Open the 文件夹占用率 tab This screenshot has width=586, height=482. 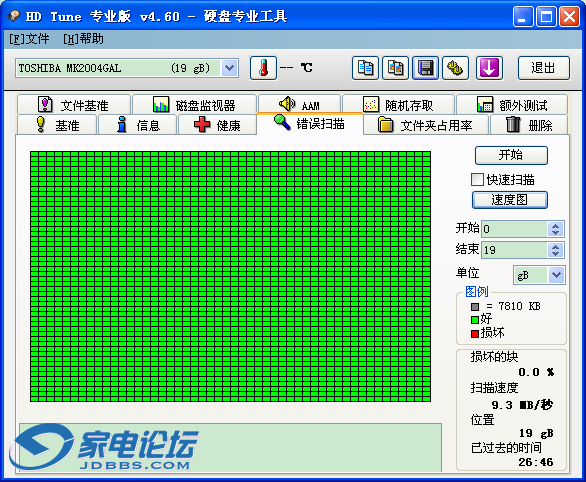coord(426,125)
